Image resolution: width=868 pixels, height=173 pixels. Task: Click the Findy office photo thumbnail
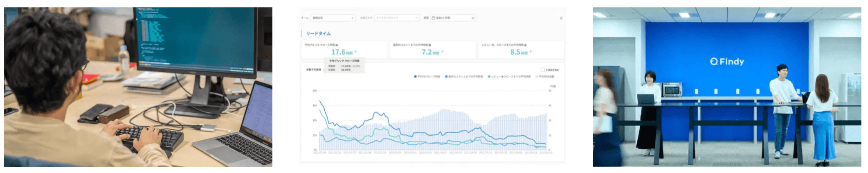pyautogui.click(x=726, y=87)
